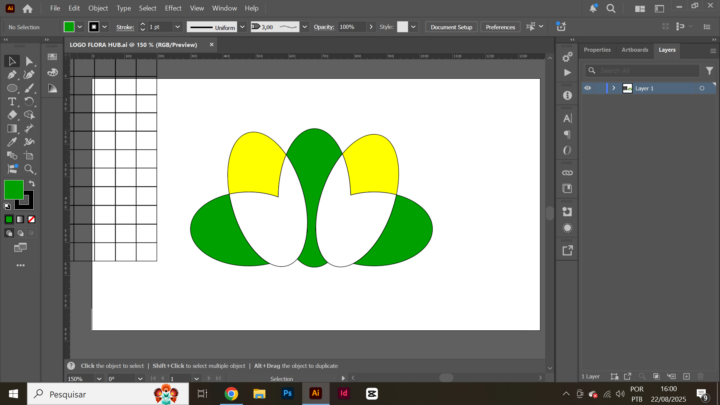Switch to the Artboards tab

point(635,49)
